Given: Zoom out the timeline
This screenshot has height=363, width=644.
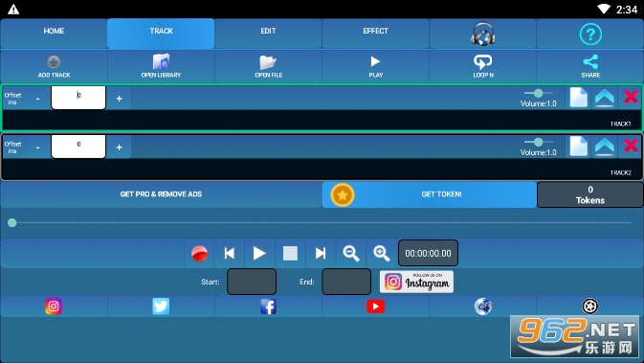Looking at the screenshot, I should [351, 253].
